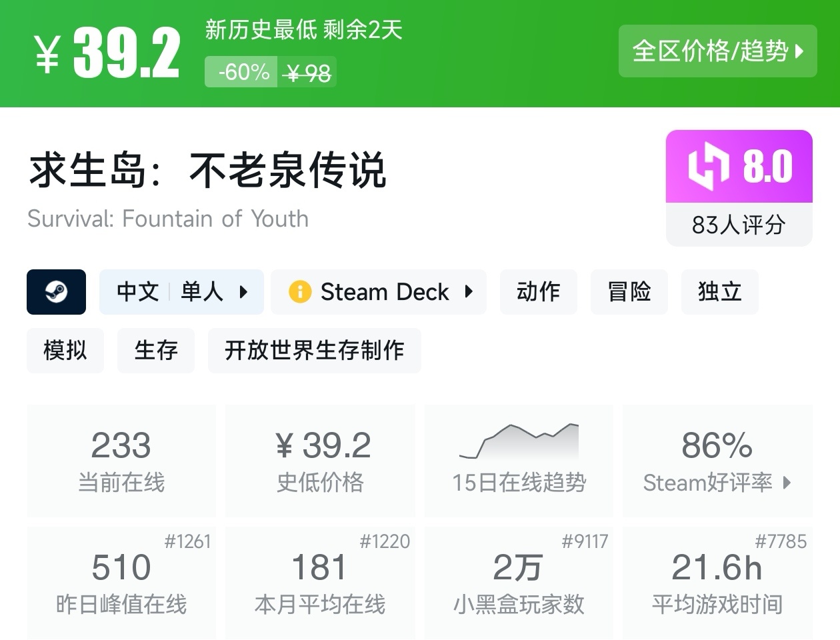Click the 233 当前在线 stat card

click(x=121, y=460)
